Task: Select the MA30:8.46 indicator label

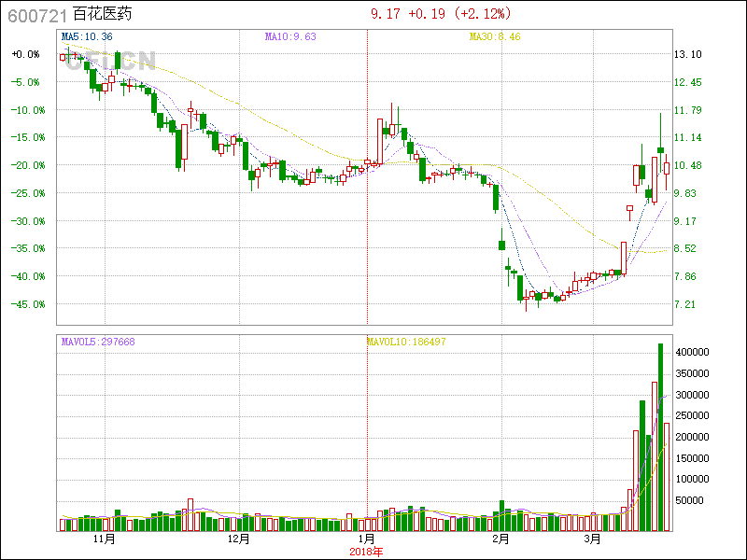Action: 495,36
